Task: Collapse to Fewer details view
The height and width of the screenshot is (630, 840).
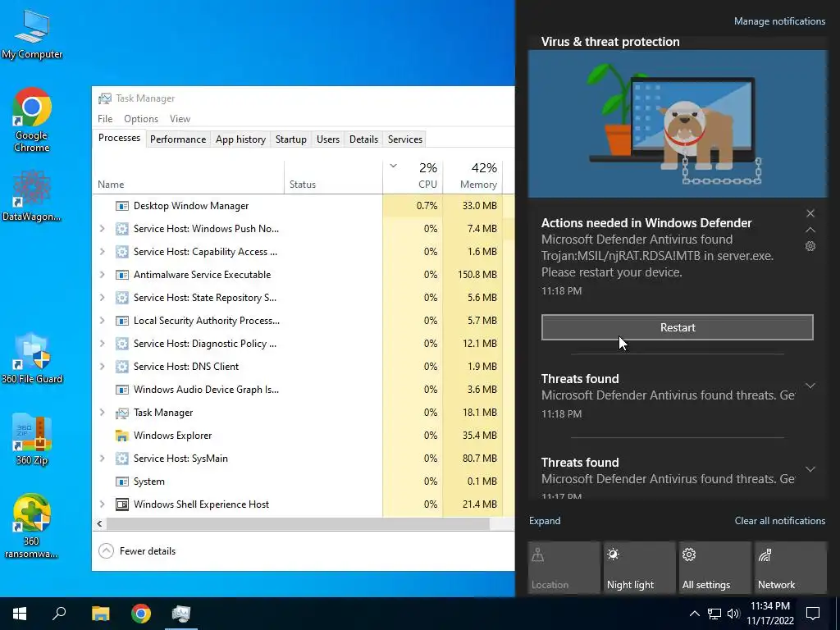Action: coord(138,550)
